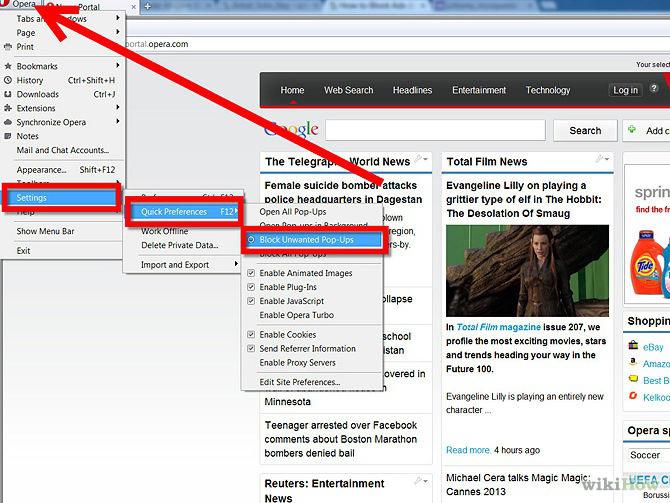
Task: Click the eBay shopping icon
Action: coord(633,346)
